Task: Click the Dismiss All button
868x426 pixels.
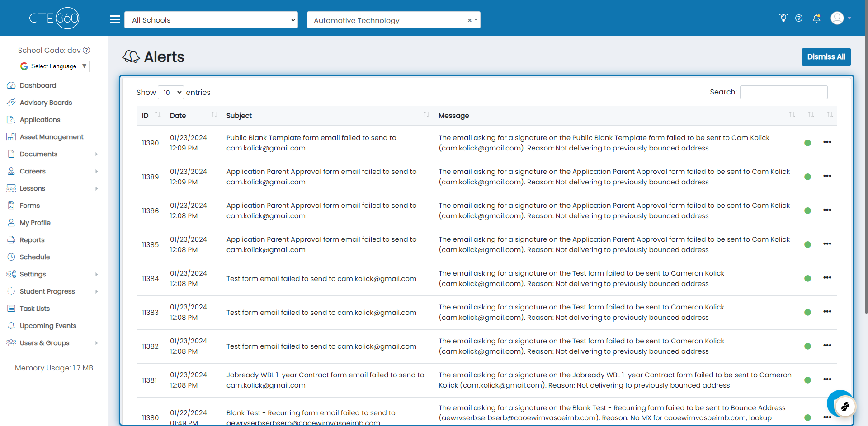Action: click(826, 57)
